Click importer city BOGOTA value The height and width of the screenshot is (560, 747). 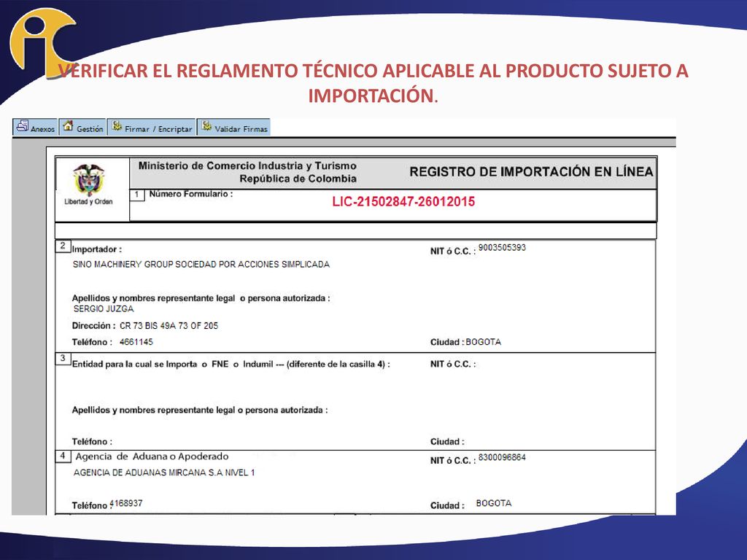tap(483, 342)
